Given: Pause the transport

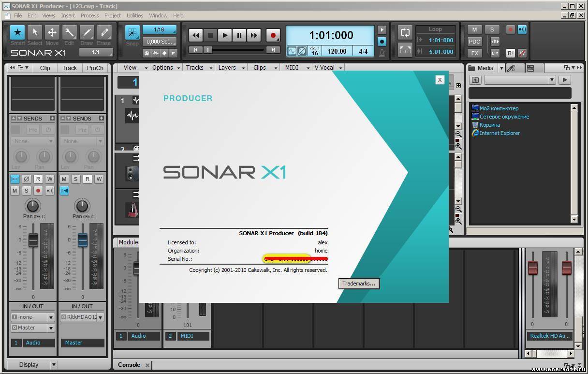Looking at the screenshot, I should (239, 35).
